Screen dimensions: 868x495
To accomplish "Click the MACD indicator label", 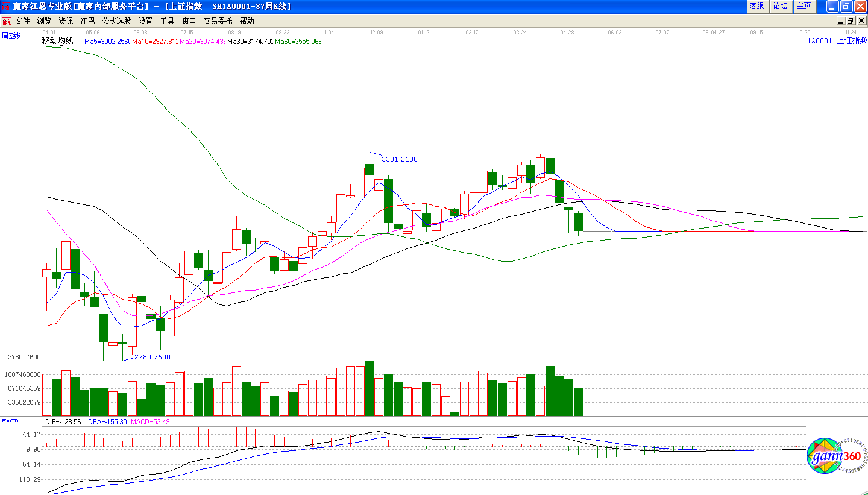I will 10,420.
